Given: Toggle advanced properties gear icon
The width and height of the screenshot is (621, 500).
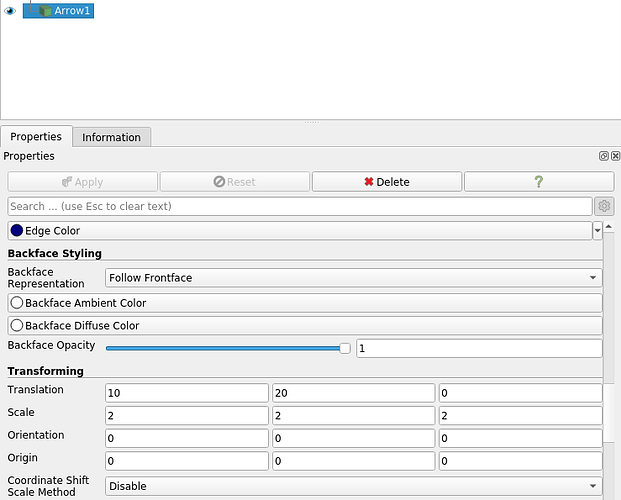Looking at the screenshot, I should (603, 206).
